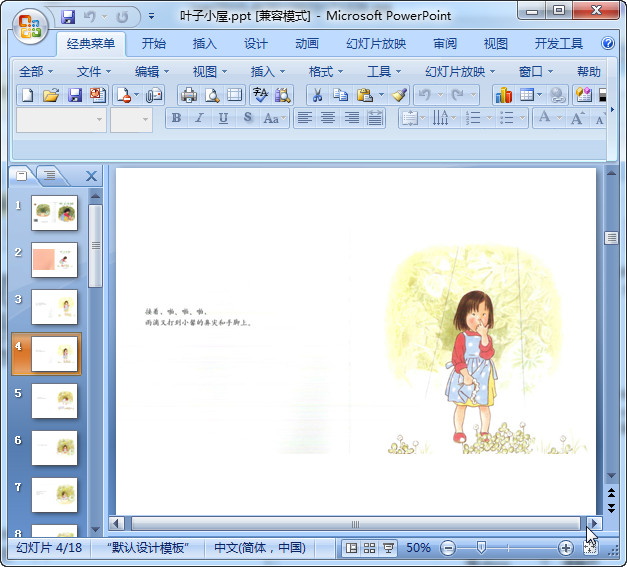Insert a chart with the bar chart icon
This screenshot has height=567, width=627.
point(503,95)
